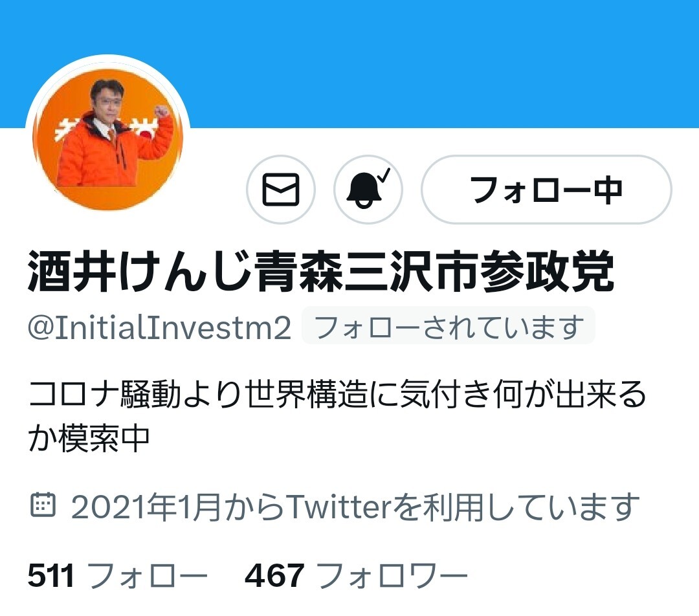The width and height of the screenshot is (699, 616).
Task: Click the フォロー label after 511
Action: [147, 576]
